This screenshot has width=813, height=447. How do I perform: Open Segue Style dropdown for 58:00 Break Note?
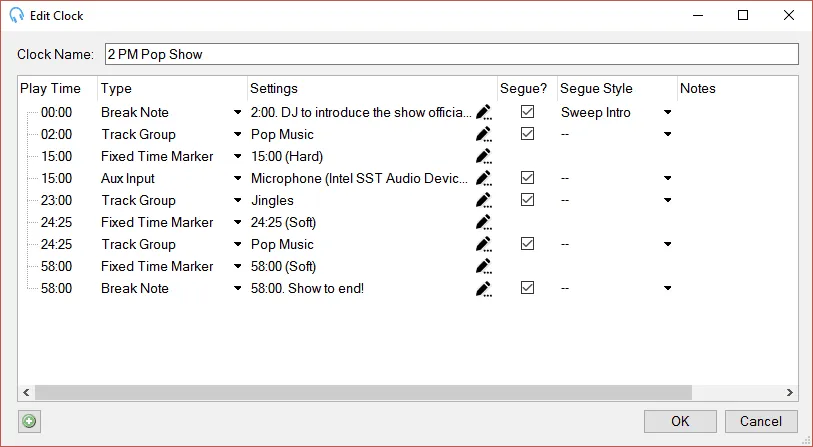(x=668, y=288)
